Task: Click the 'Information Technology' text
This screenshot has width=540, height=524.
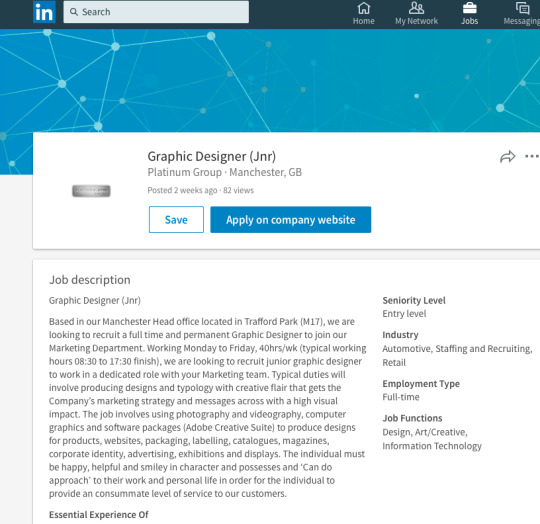Action: 432,446
